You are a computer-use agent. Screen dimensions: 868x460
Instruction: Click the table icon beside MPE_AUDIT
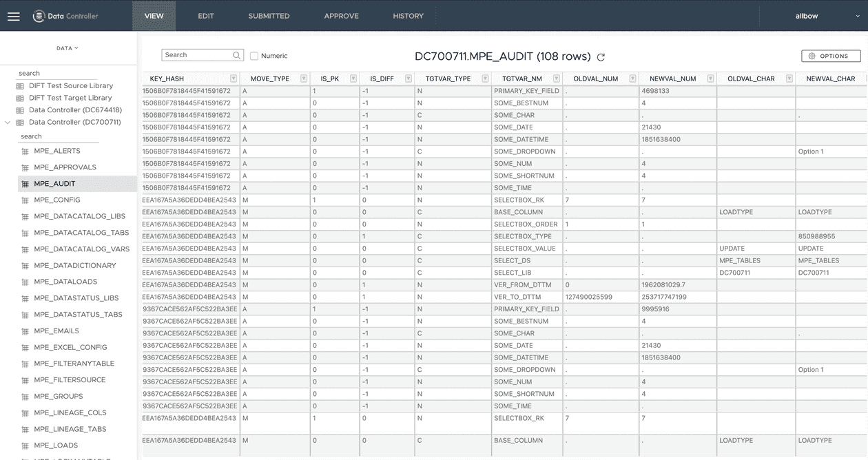pos(25,184)
